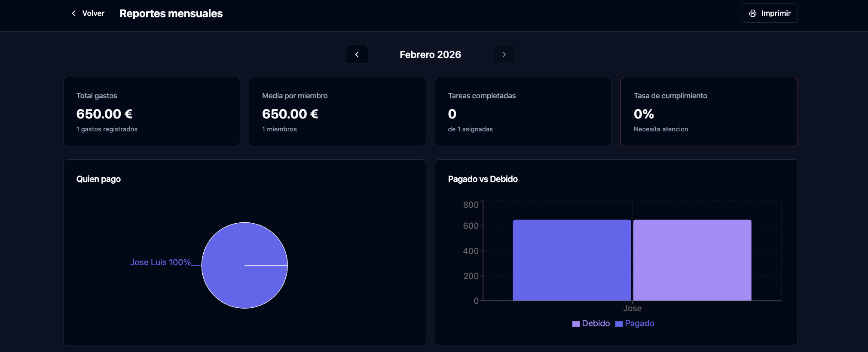Select the Media por miembro card

(x=337, y=112)
